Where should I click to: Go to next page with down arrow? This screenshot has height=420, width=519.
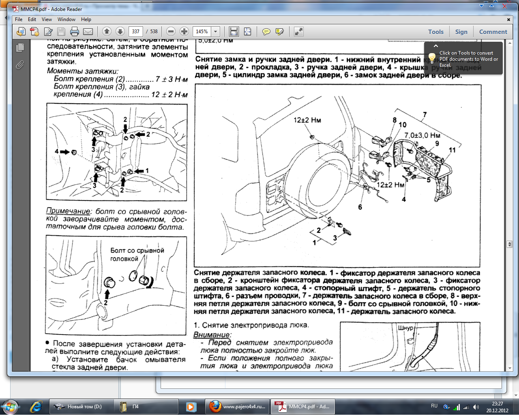(120, 32)
